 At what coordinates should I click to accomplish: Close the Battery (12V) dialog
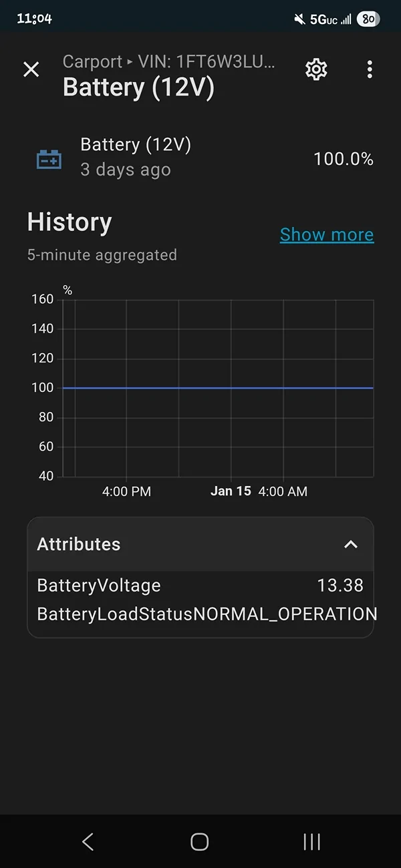31,69
